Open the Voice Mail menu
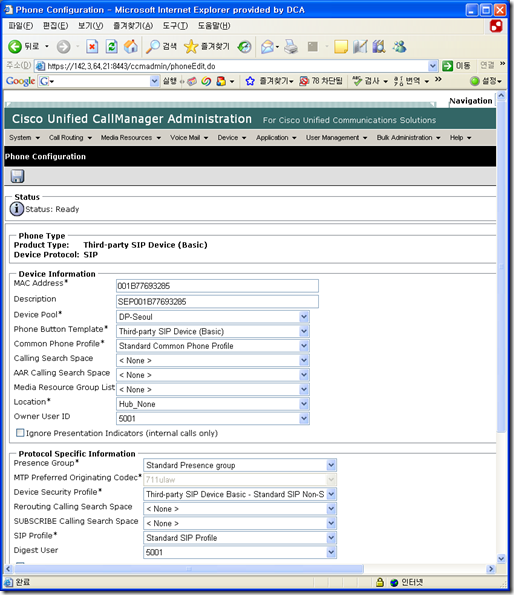 coord(189,137)
